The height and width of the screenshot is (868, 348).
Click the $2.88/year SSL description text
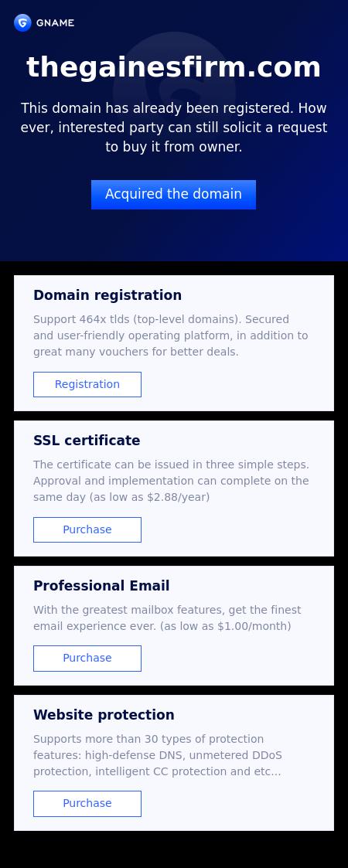[x=171, y=481]
